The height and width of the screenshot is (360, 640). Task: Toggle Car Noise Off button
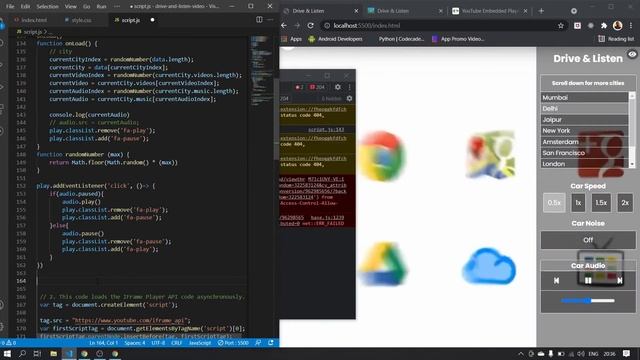click(x=588, y=240)
